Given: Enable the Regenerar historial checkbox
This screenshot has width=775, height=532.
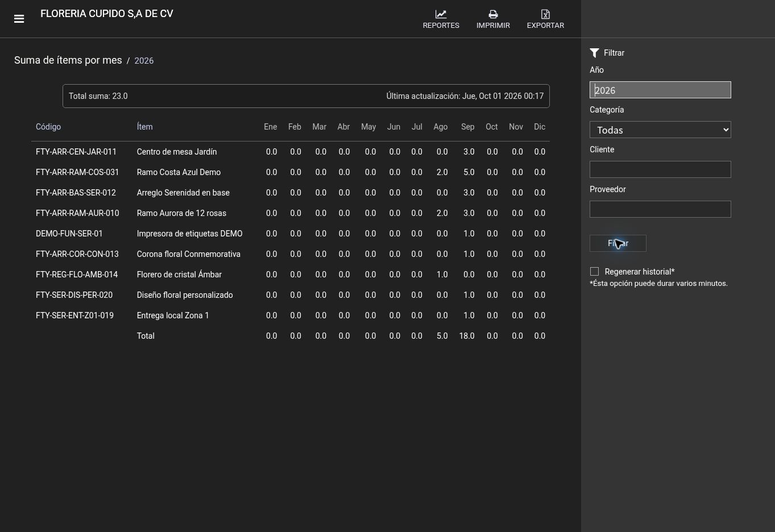Looking at the screenshot, I should point(594,272).
